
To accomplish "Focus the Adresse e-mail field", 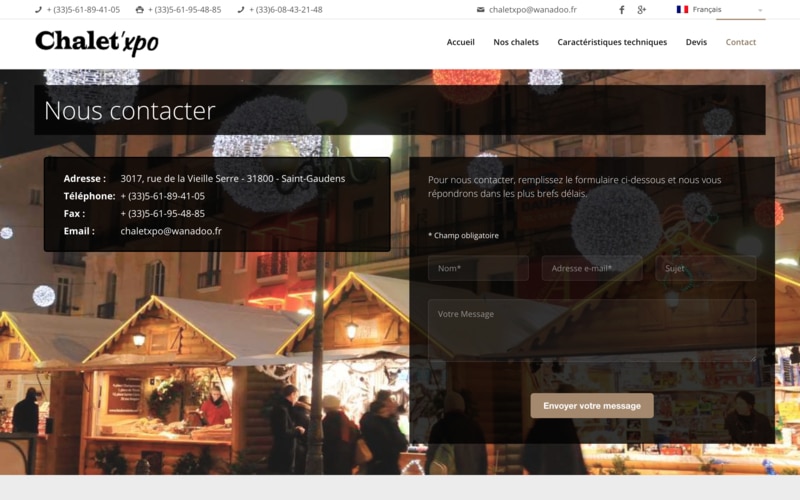I will pyautogui.click(x=592, y=268).
